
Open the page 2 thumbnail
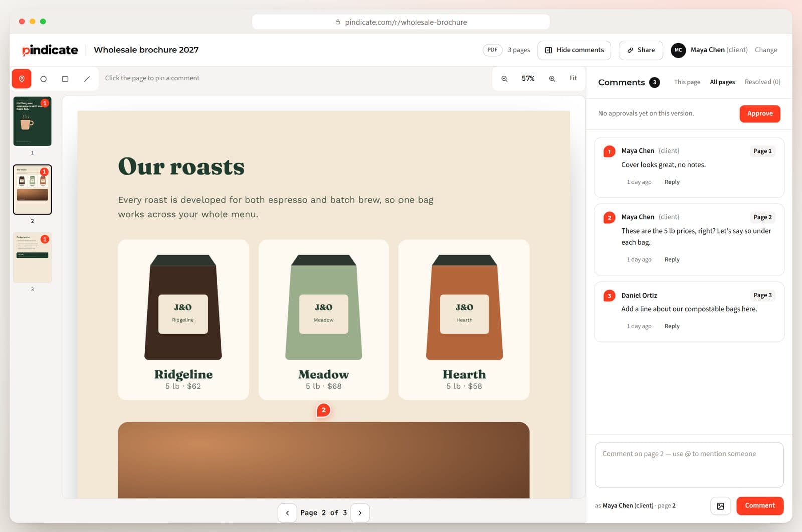coord(32,189)
